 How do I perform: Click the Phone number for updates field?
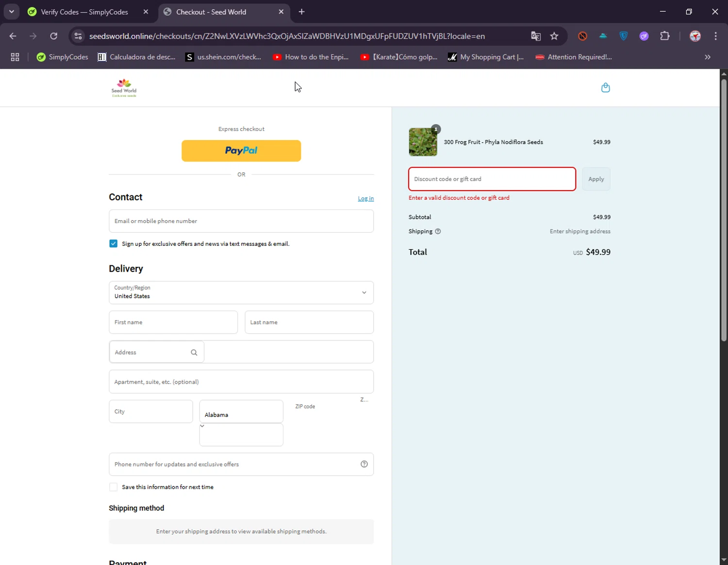[241, 464]
